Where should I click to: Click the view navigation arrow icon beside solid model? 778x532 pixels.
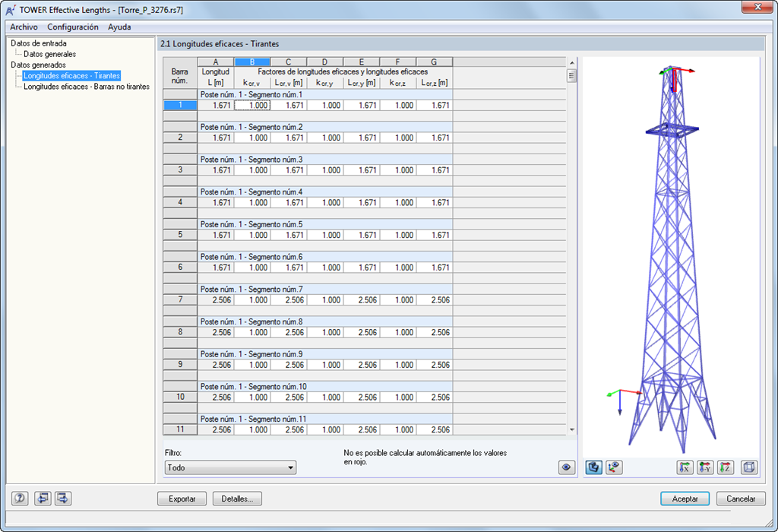(614, 467)
